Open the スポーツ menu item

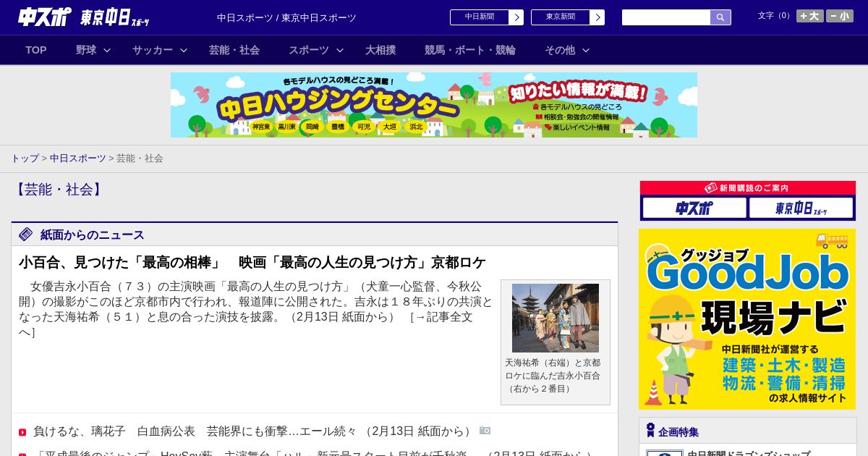pos(309,50)
